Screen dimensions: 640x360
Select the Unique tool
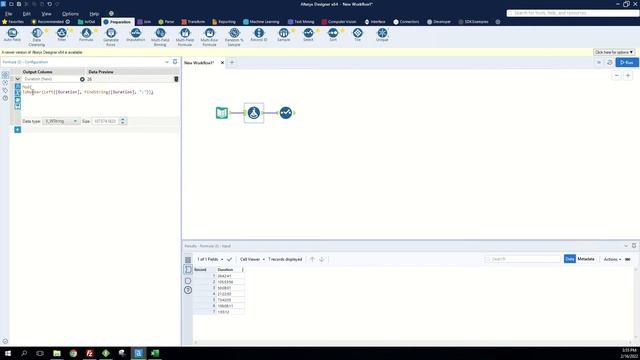click(x=382, y=35)
